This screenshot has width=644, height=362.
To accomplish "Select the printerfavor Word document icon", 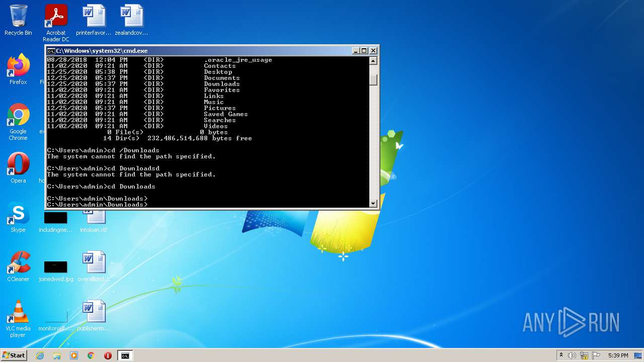I will 94,20.
